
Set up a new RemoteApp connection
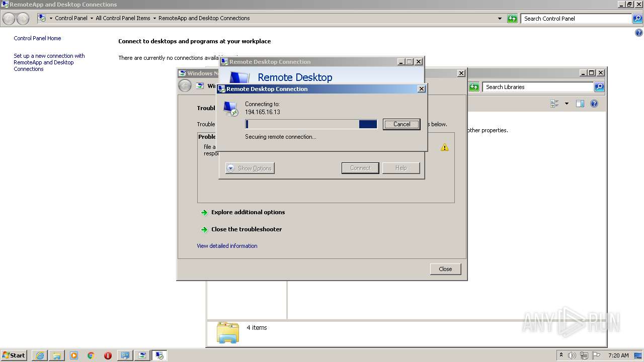tap(49, 62)
